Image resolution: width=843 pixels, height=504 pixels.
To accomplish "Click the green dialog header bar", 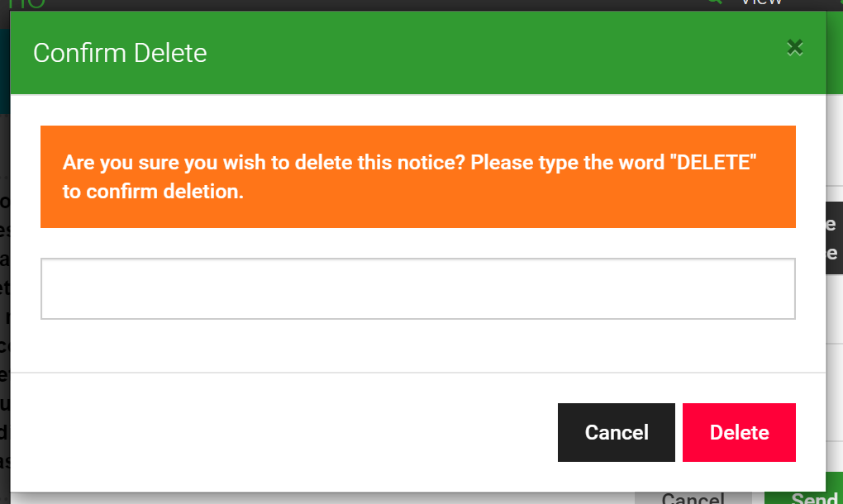I will [x=417, y=53].
